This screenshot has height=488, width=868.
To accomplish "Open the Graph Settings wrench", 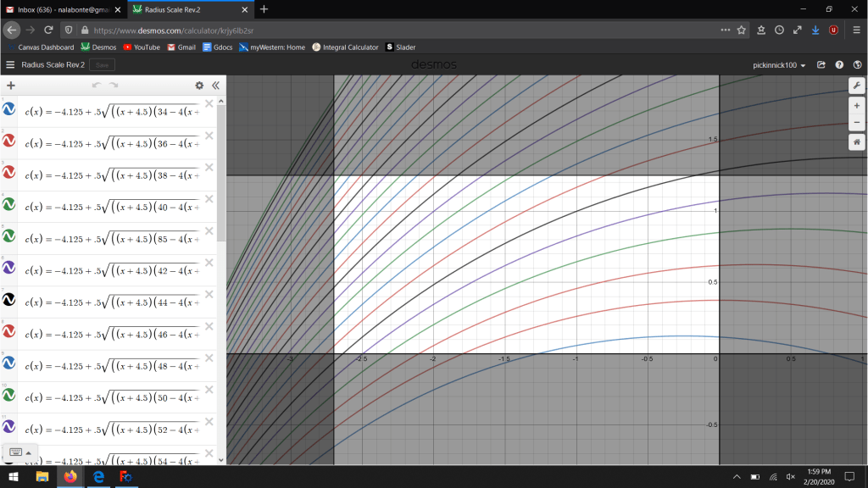I will tap(856, 86).
